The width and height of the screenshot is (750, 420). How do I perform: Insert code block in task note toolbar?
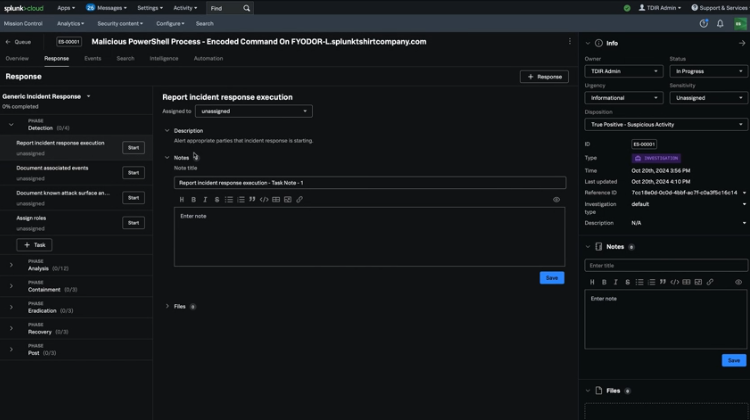[264, 199]
